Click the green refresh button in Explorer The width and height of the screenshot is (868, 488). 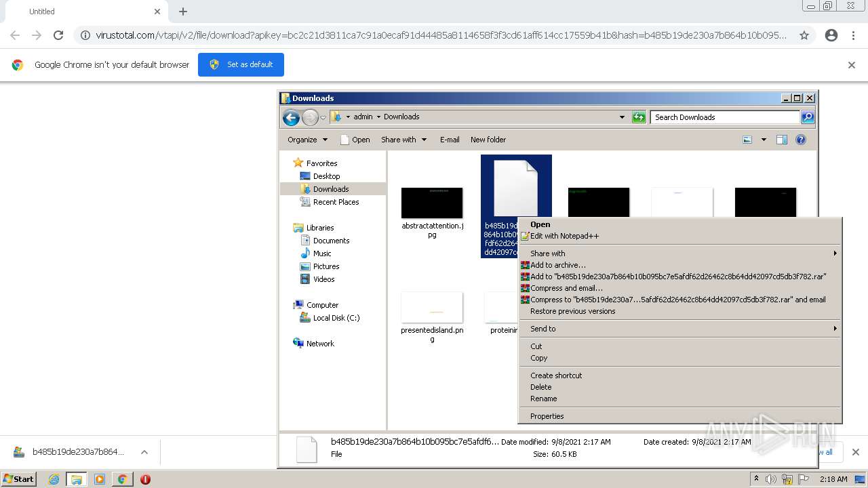tap(639, 117)
